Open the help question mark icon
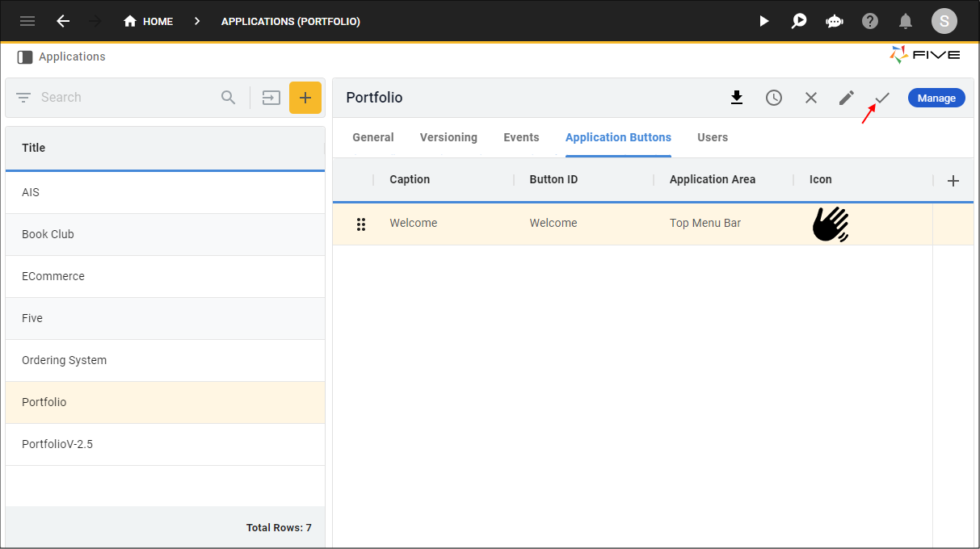This screenshot has width=980, height=549. (x=870, y=21)
